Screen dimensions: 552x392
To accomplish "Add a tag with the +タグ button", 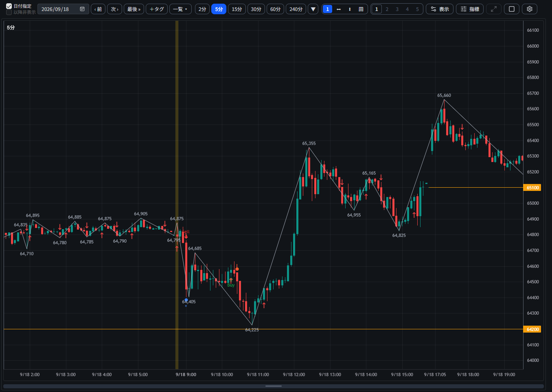I will pyautogui.click(x=157, y=9).
